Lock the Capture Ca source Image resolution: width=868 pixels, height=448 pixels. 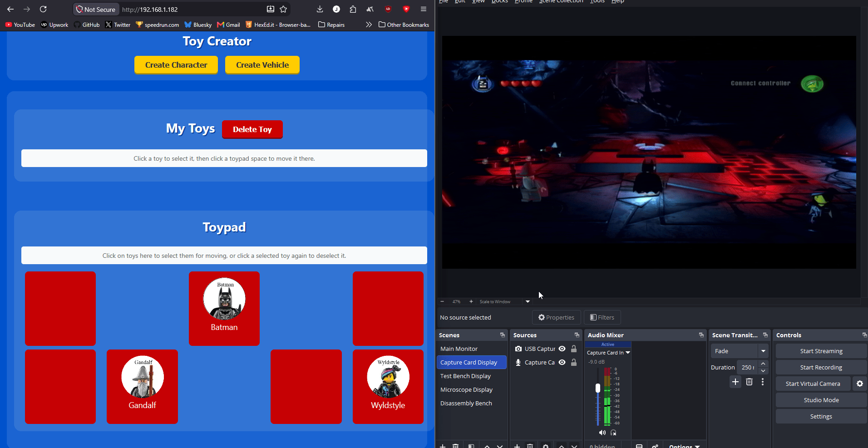click(x=574, y=362)
